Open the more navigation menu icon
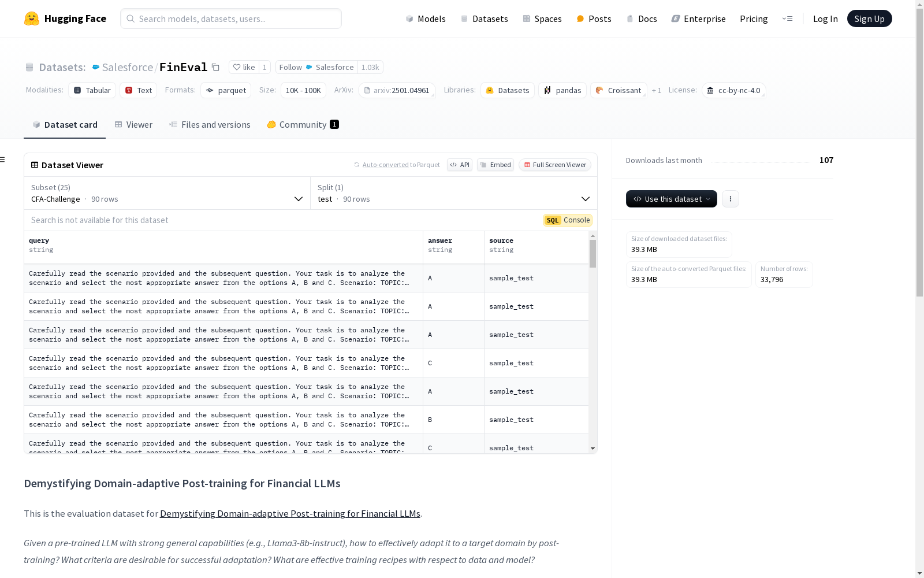924x578 pixels. tap(787, 18)
